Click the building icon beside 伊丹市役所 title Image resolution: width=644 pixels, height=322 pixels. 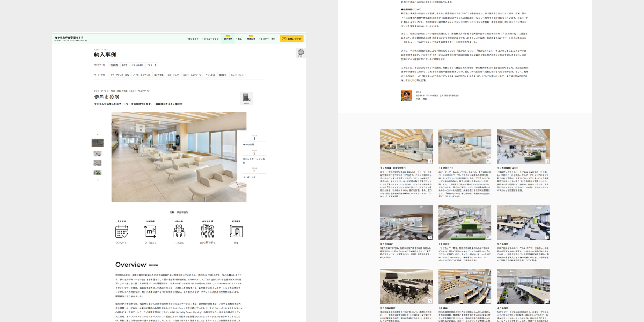click(x=246, y=98)
